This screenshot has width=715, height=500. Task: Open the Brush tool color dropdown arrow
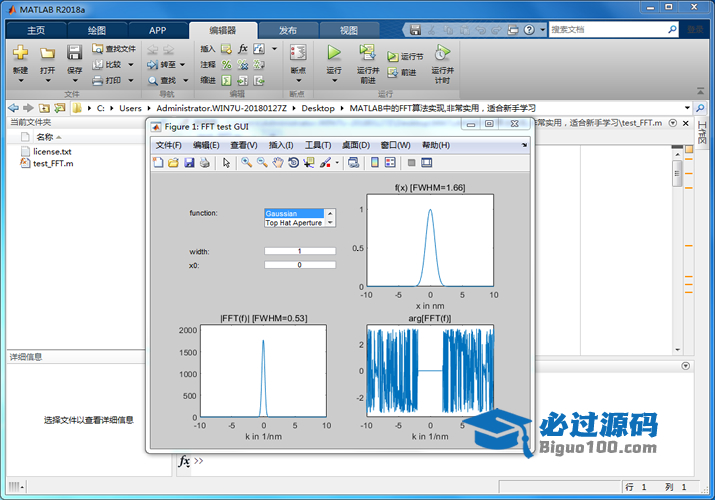337,163
